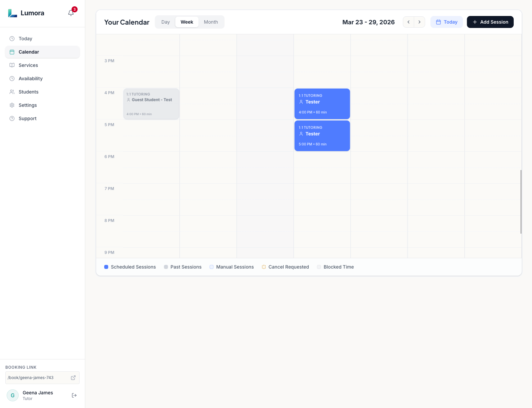Click the Geena James name
Screen dimensions: 532x408
tap(38, 393)
